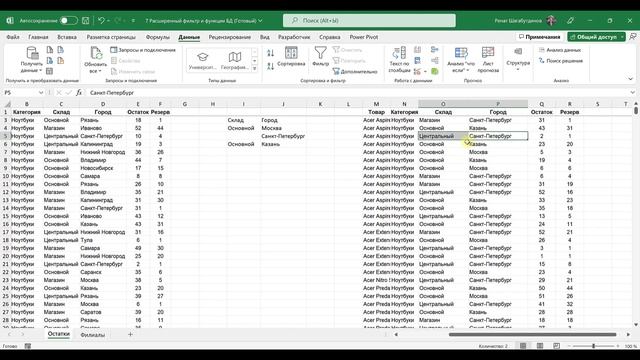640x360 pixels.
Task: Click the Undo arrow
Action: tap(102, 20)
